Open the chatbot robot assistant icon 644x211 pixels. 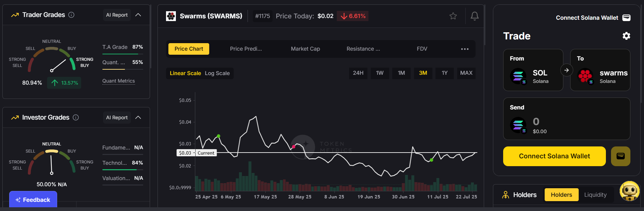coord(629,191)
